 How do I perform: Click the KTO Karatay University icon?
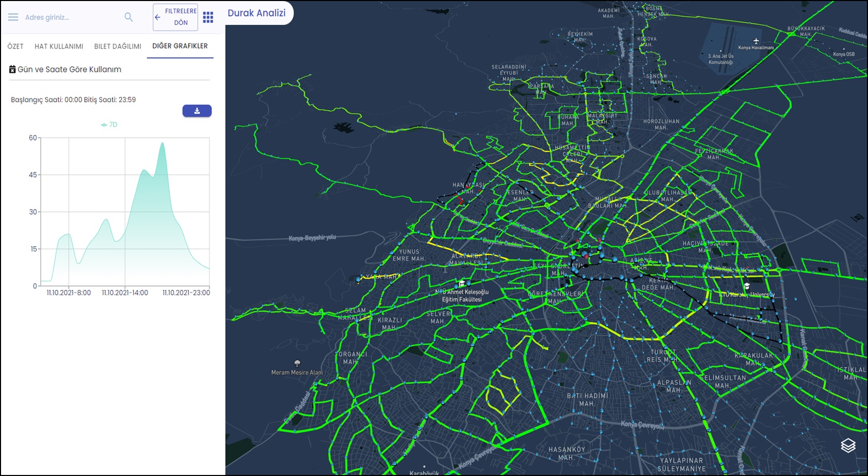tap(747, 285)
